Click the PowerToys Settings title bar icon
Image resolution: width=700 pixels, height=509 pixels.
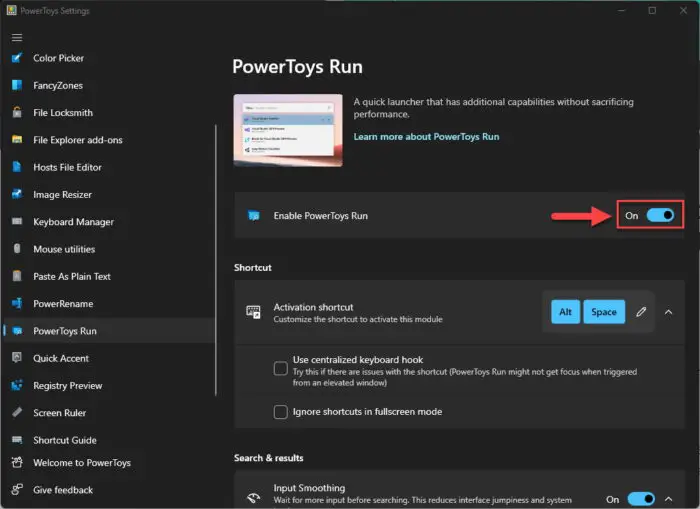(12, 10)
